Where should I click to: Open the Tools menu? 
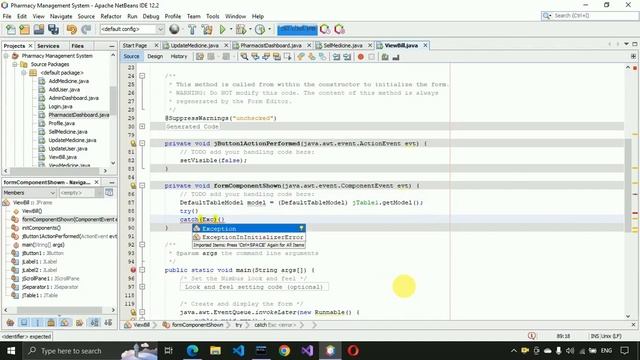[x=212, y=16]
